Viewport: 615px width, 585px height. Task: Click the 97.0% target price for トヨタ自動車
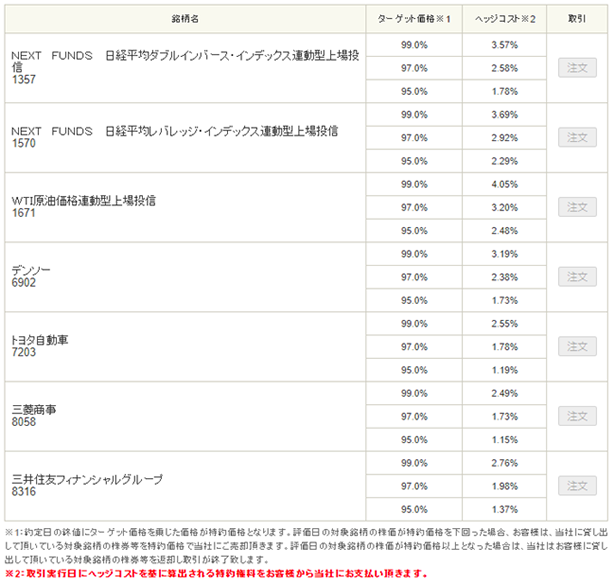(414, 347)
